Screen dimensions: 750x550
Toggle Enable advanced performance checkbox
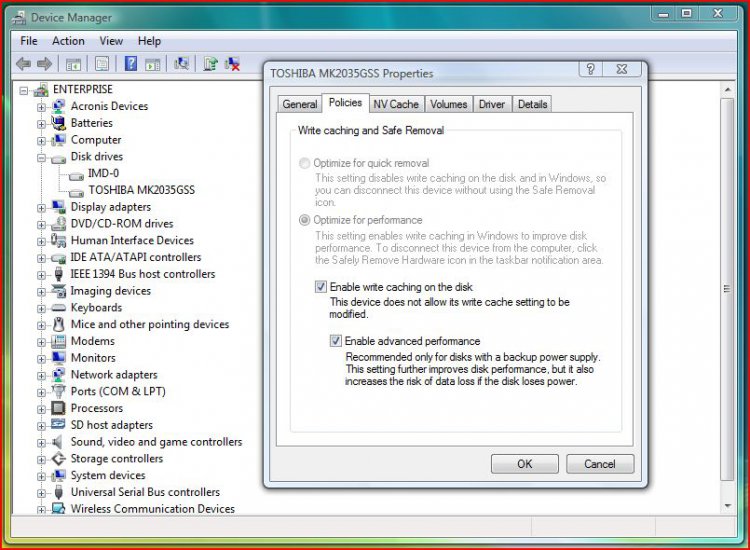tap(336, 341)
